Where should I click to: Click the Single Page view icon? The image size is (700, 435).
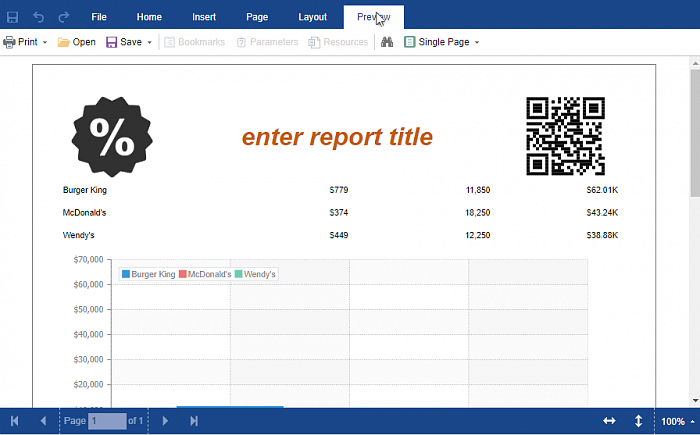point(409,42)
